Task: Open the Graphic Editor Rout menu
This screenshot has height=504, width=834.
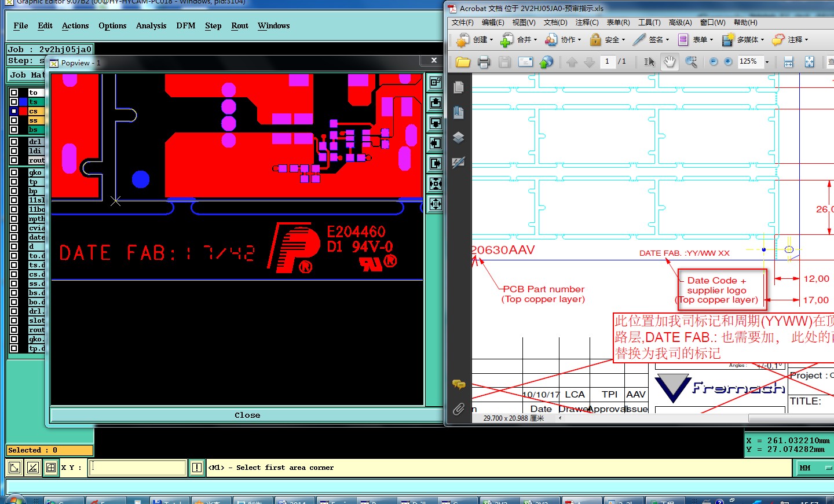Action: (240, 25)
